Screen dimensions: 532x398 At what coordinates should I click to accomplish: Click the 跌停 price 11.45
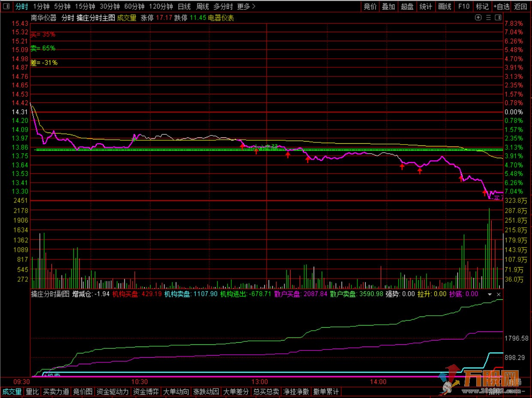pyautogui.click(x=198, y=18)
